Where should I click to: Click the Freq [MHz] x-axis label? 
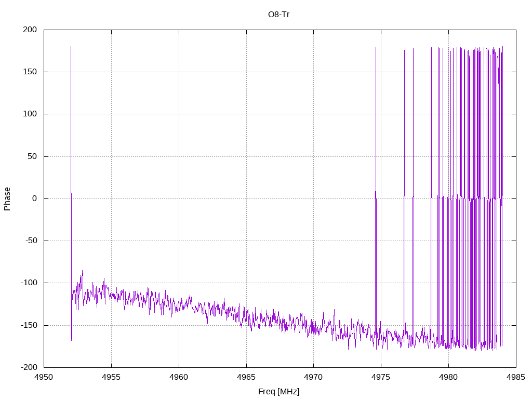pyautogui.click(x=278, y=392)
